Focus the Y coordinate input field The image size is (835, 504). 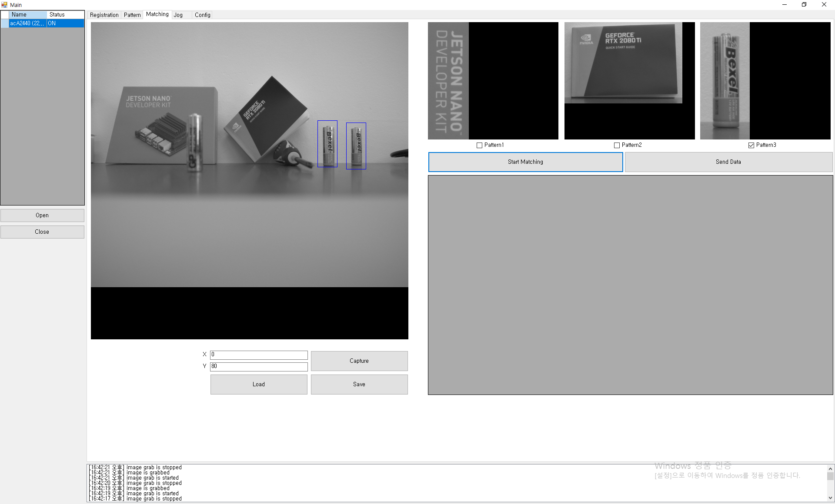click(259, 367)
